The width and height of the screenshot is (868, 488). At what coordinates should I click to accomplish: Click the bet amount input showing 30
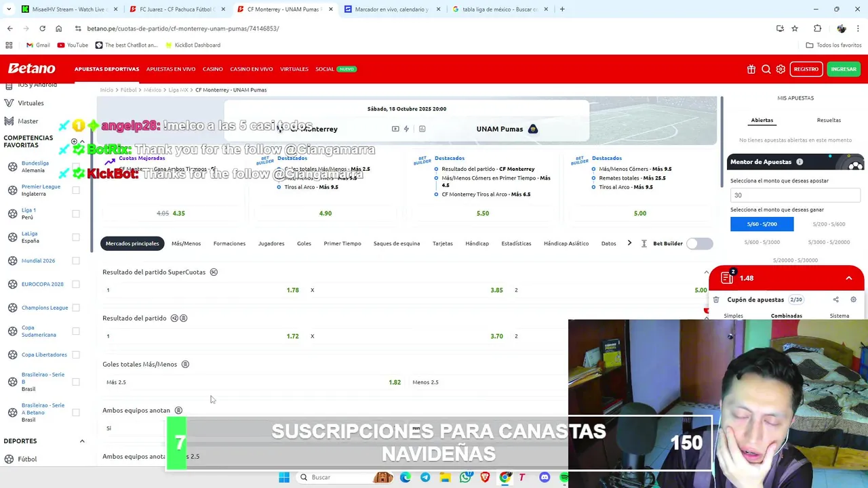pos(795,195)
